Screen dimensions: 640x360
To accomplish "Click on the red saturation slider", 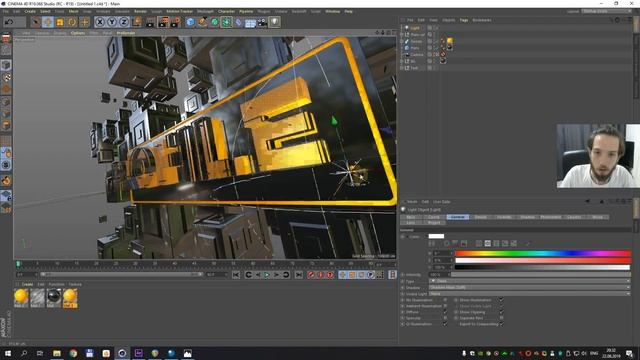I will [543, 260].
